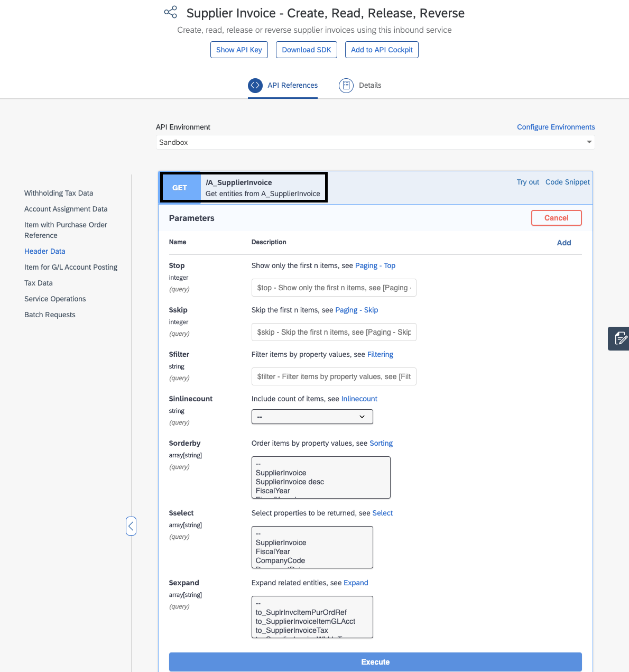629x672 pixels.
Task: Click Add to API Cockpit
Action: tap(382, 49)
